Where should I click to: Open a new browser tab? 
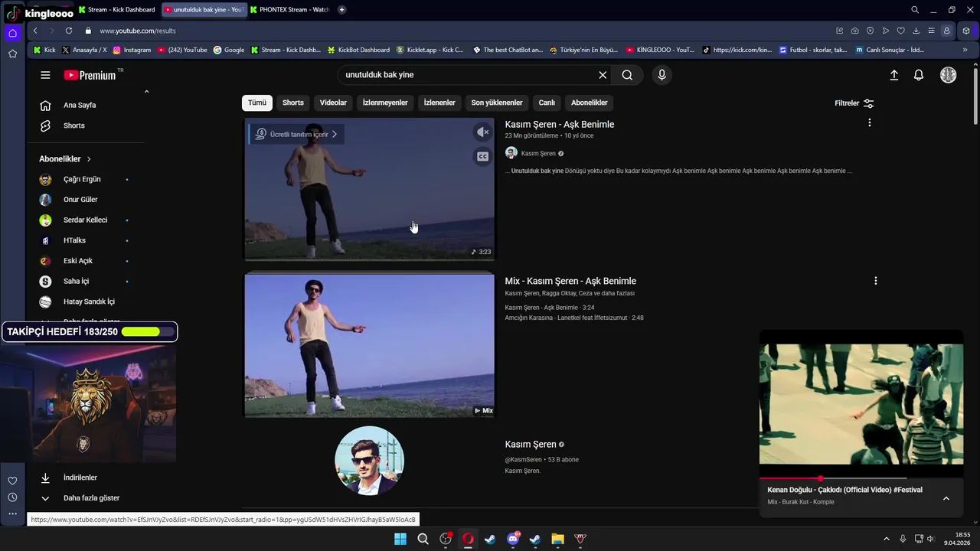(341, 9)
